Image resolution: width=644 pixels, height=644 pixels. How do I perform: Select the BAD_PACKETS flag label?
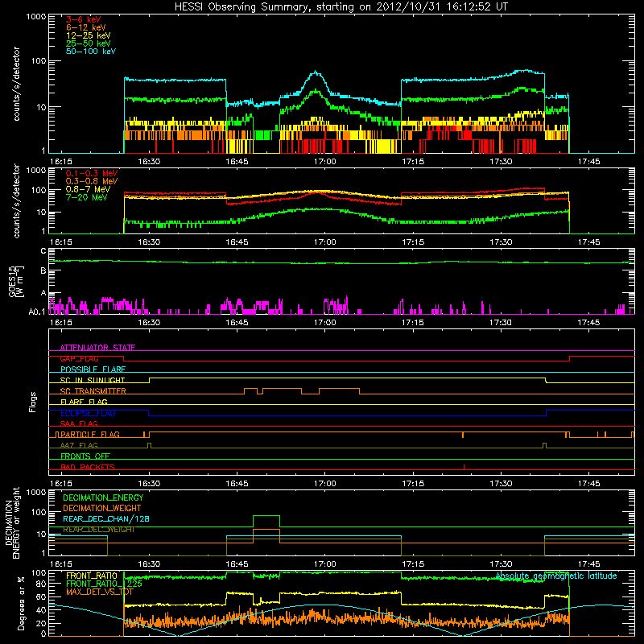[x=88, y=467]
